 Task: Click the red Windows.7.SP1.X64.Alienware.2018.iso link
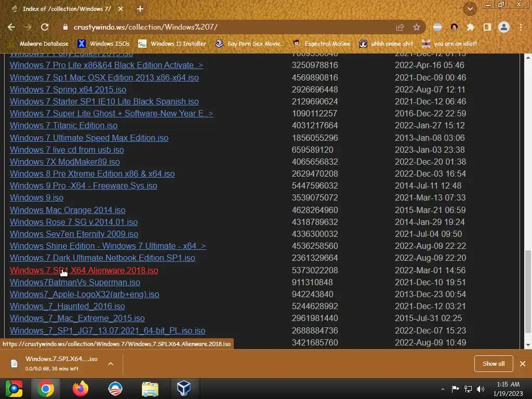click(84, 270)
